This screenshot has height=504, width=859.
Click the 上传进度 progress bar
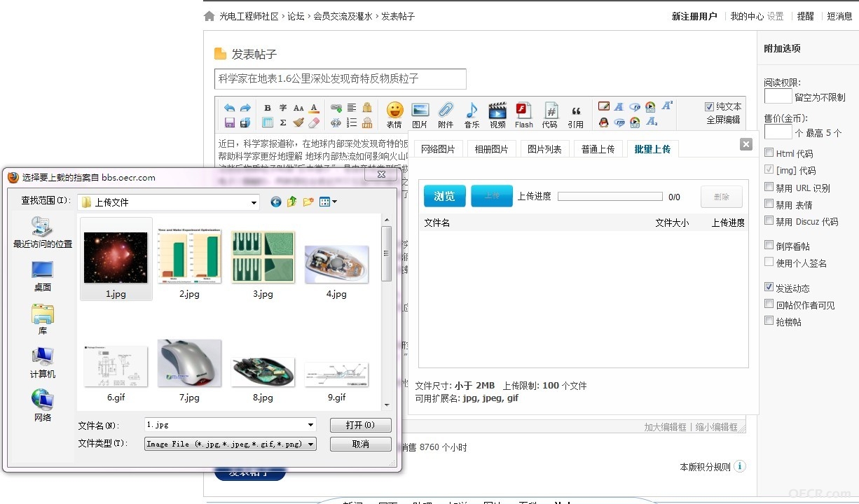pyautogui.click(x=610, y=197)
